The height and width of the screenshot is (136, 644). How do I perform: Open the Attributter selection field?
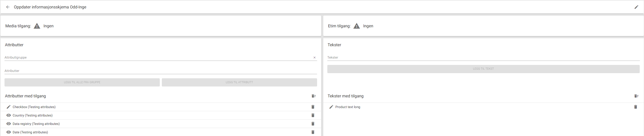161,71
